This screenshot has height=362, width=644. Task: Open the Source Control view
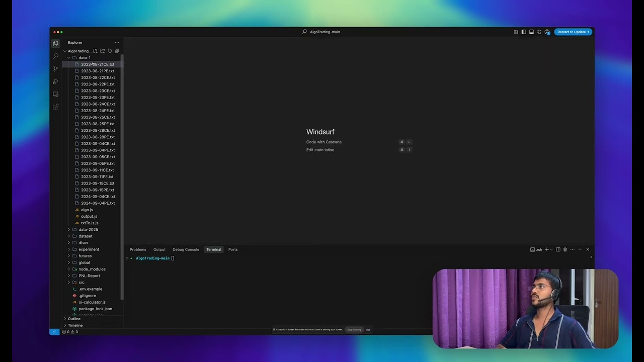(55, 68)
